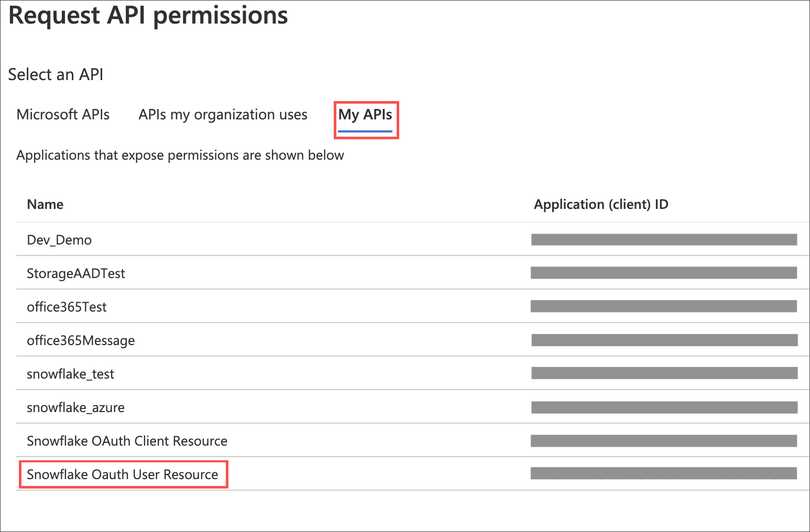This screenshot has height=532, width=810.
Task: Click the Dev_Demo client ID field
Action: point(663,239)
